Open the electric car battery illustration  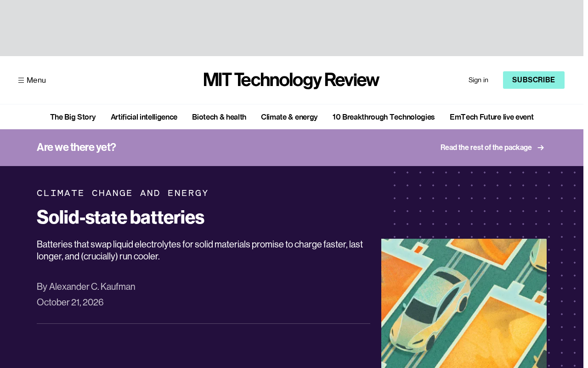click(x=464, y=303)
